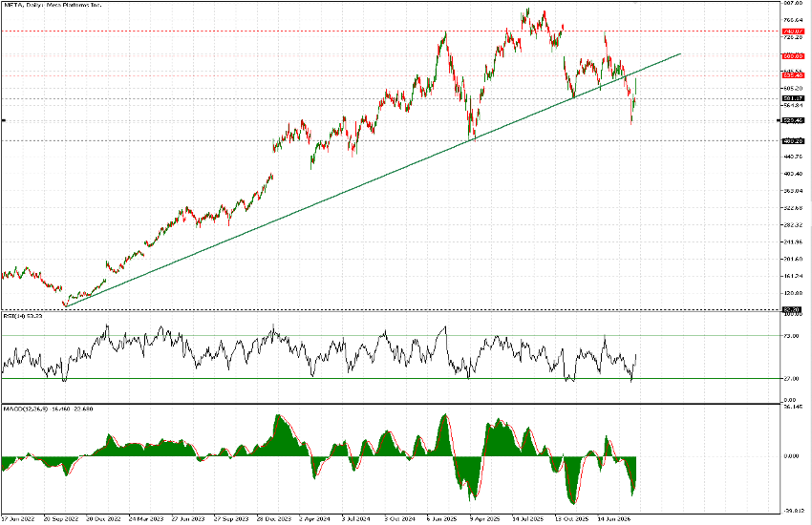The width and height of the screenshot is (812, 525).
Task: Click the small black marker on left edge
Action: 4,120
